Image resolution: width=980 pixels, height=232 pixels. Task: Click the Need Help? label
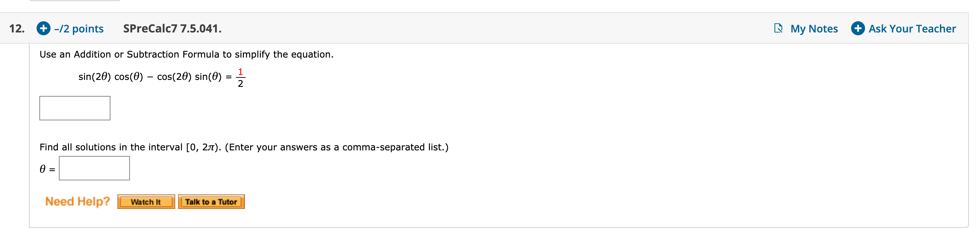click(x=77, y=202)
